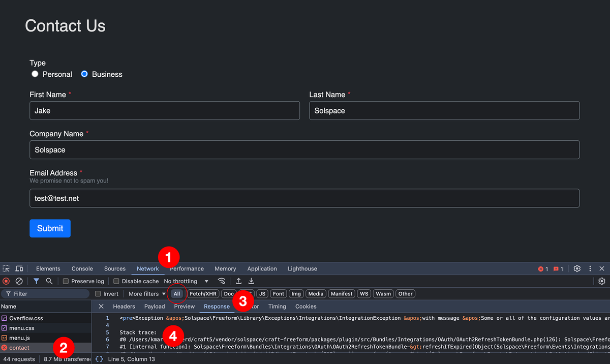Close the DevTools panel
This screenshot has width=610, height=364.
602,268
